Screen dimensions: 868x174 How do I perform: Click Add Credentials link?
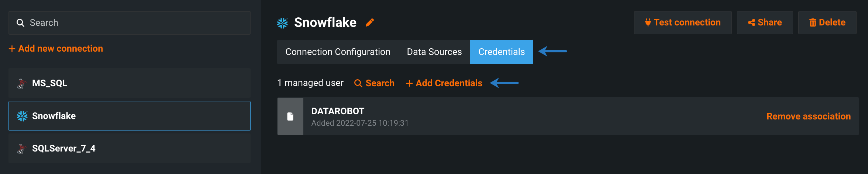[444, 83]
